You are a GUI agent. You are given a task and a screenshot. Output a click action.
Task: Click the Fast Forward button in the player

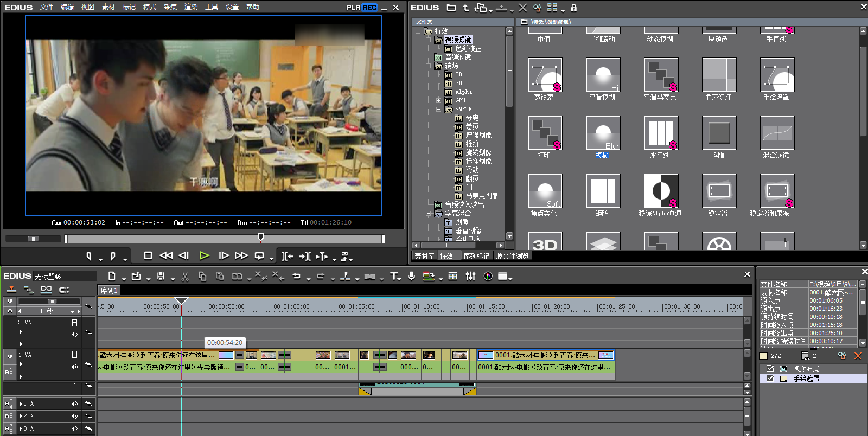[x=241, y=255]
